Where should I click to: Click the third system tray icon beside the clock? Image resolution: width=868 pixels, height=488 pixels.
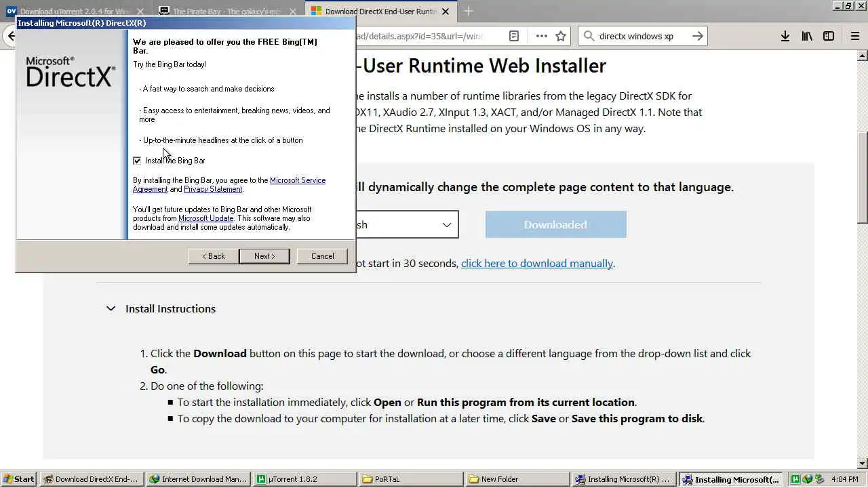(x=819, y=479)
